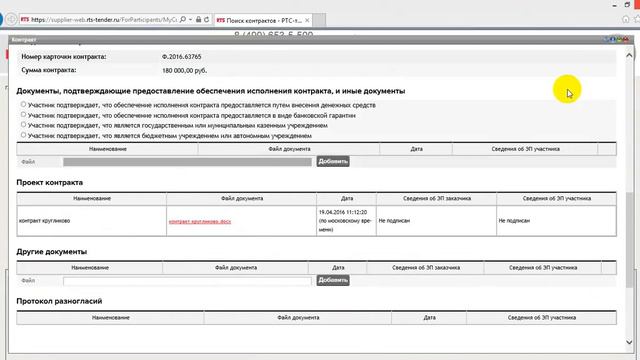Close the 'Поиск контрактов' browser tab
Image resolution: width=640 pixels, height=360 pixels.
[x=307, y=20]
